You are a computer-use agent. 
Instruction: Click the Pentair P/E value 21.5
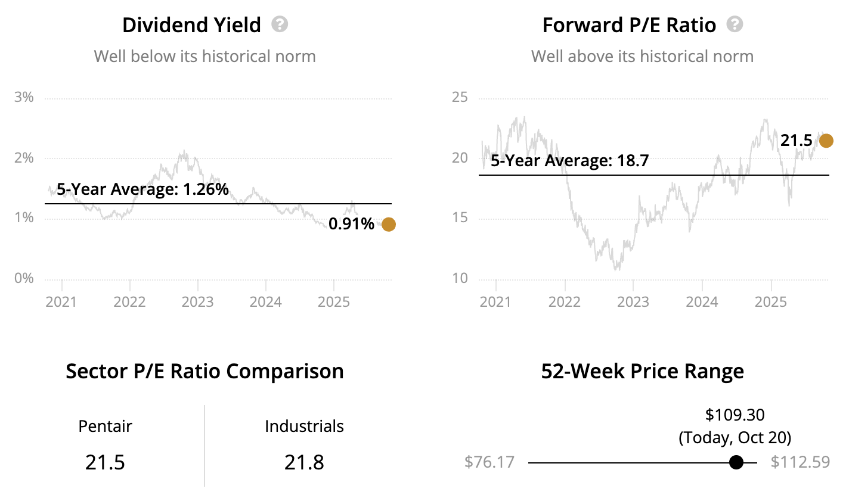tap(105, 462)
